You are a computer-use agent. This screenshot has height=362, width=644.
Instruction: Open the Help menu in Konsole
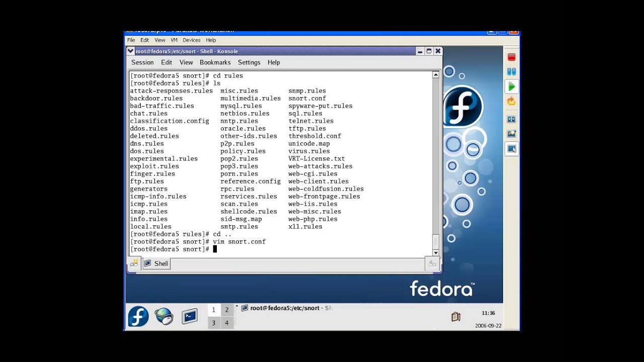coord(274,62)
